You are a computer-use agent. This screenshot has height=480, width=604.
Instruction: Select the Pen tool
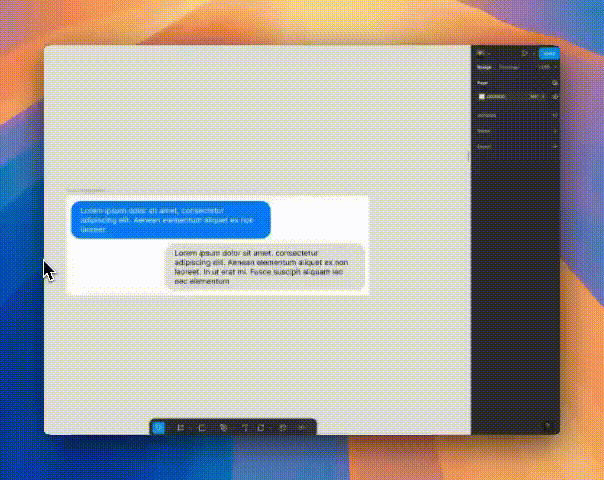223,428
